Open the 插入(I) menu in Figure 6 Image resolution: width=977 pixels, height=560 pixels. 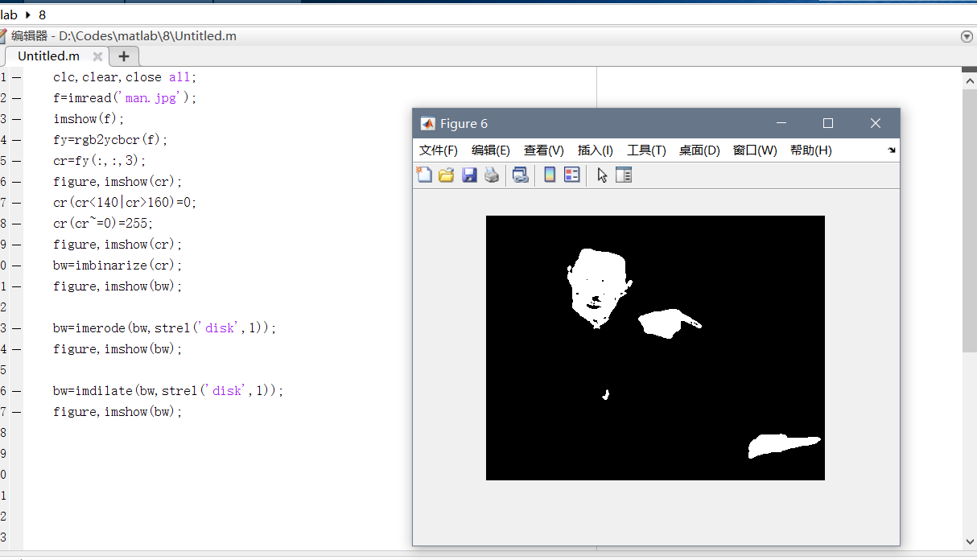(x=596, y=150)
